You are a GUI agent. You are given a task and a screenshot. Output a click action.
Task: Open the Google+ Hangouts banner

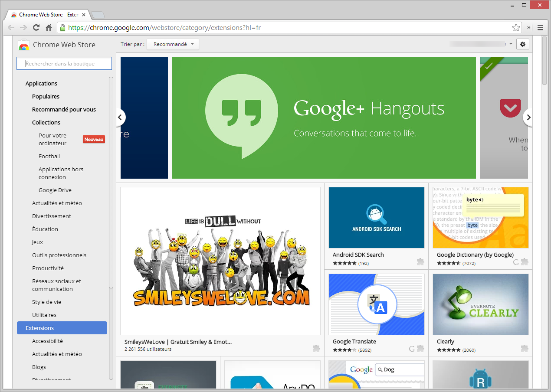[x=324, y=118]
